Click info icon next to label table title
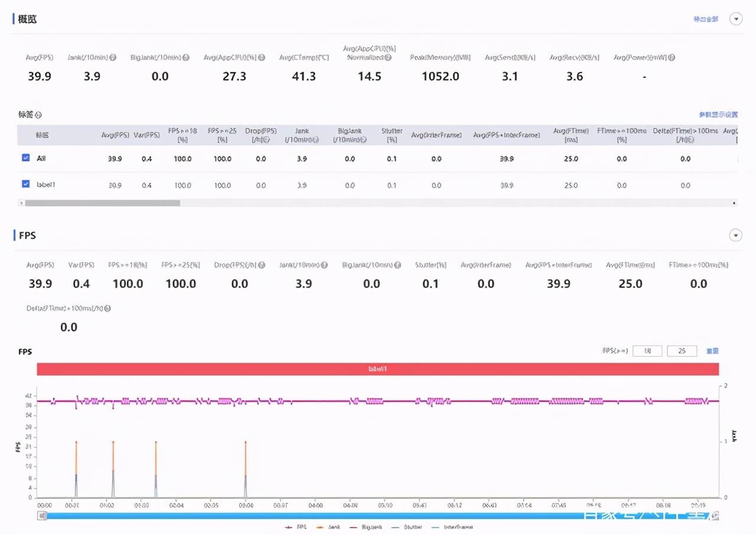Screen dimensions: 756x535 coord(39,115)
